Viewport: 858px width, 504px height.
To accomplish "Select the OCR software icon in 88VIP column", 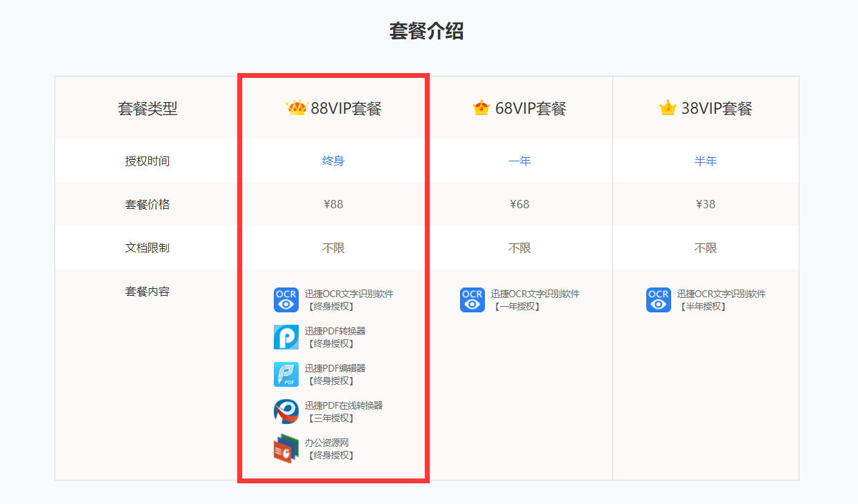I will 286,299.
